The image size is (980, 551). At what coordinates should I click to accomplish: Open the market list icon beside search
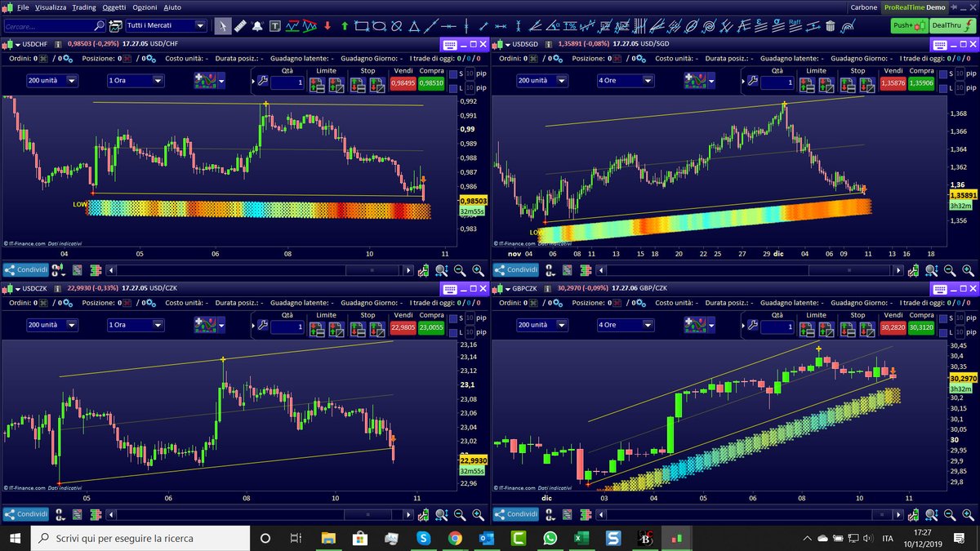(x=116, y=26)
